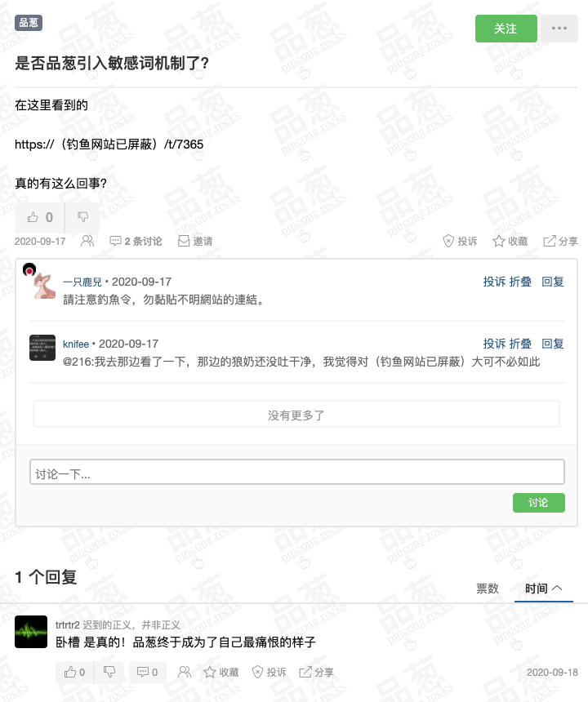Open the three-dots more options menu
The image size is (588, 702).
point(559,29)
